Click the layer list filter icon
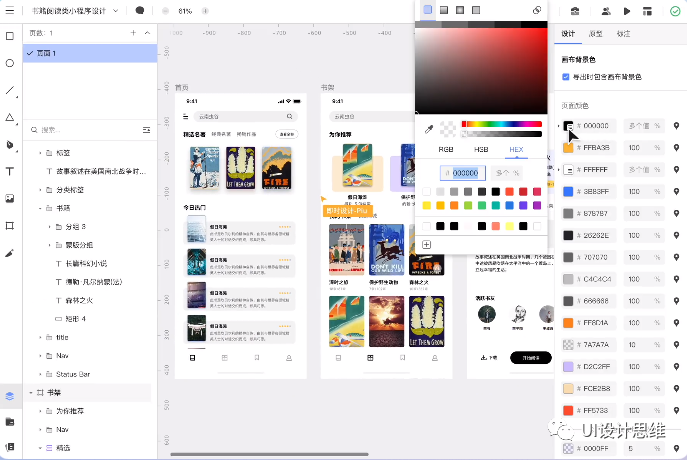The height and width of the screenshot is (460, 687). [x=146, y=130]
